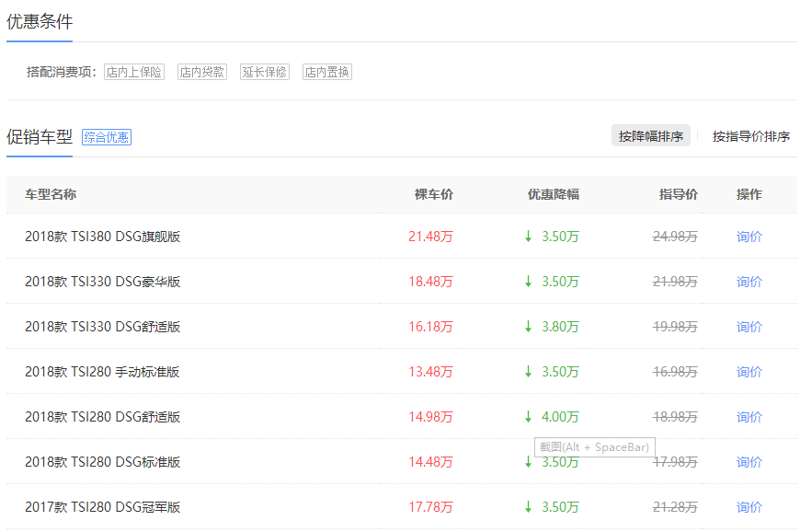The width and height of the screenshot is (812, 532).
Task: Click 询价 for 2018款 TSI280 DSG舒适版
Action: [749, 417]
